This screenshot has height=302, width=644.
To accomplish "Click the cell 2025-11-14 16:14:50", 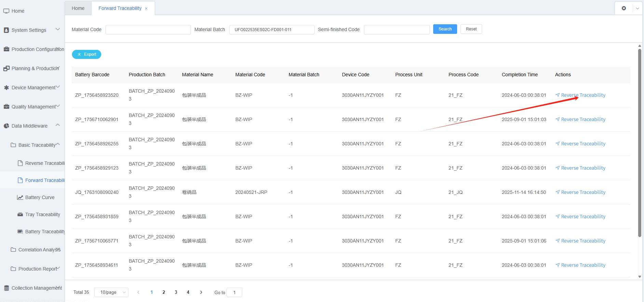I will point(524,192).
